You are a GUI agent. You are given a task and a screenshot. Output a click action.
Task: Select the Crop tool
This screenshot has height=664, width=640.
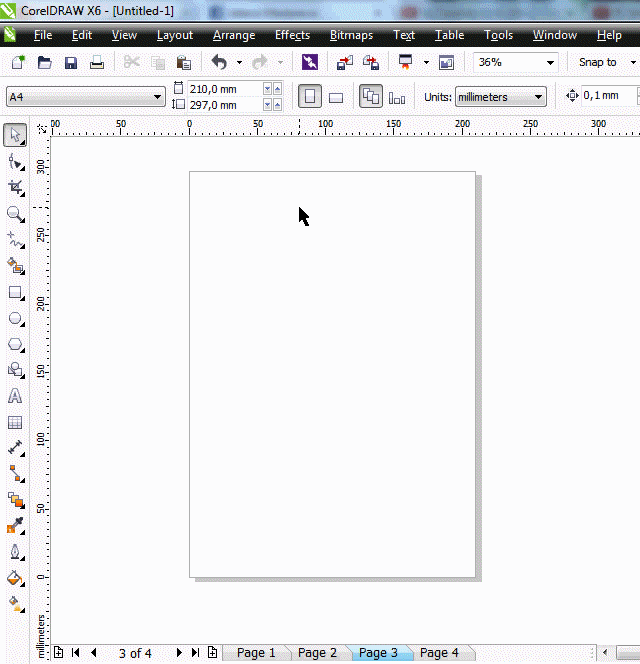15,187
